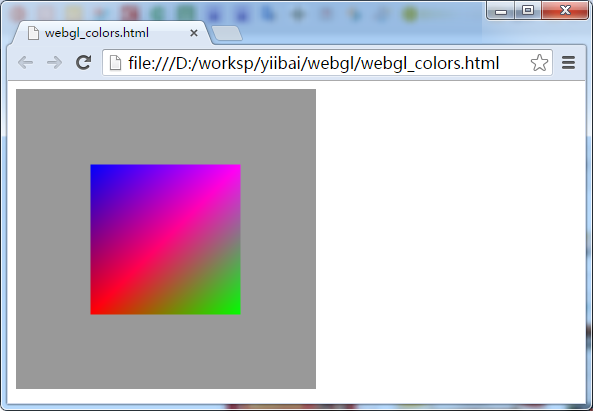Open the Chrome hamburger menu
Viewport: 593px width, 411px height.
[x=568, y=63]
